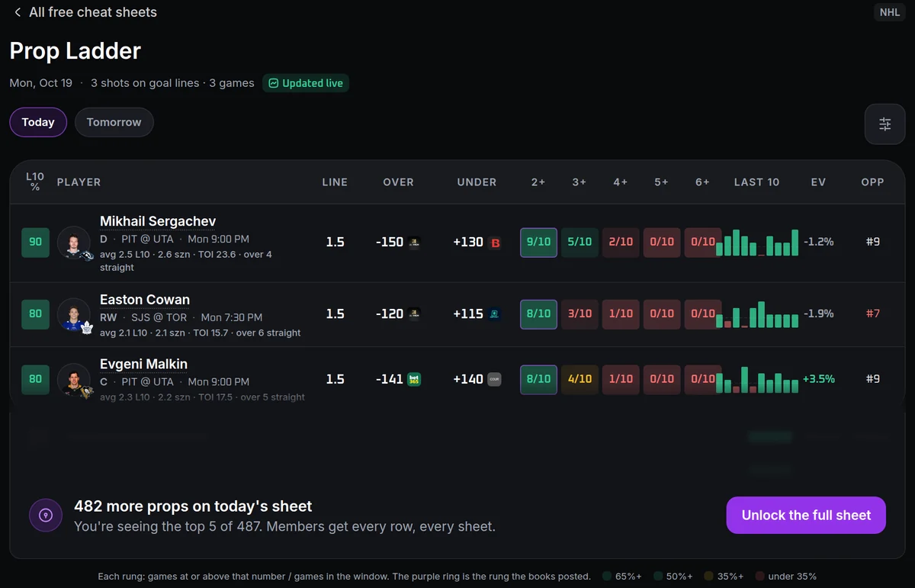Click Cowan's 3/10 rung for 3+

[579, 313]
